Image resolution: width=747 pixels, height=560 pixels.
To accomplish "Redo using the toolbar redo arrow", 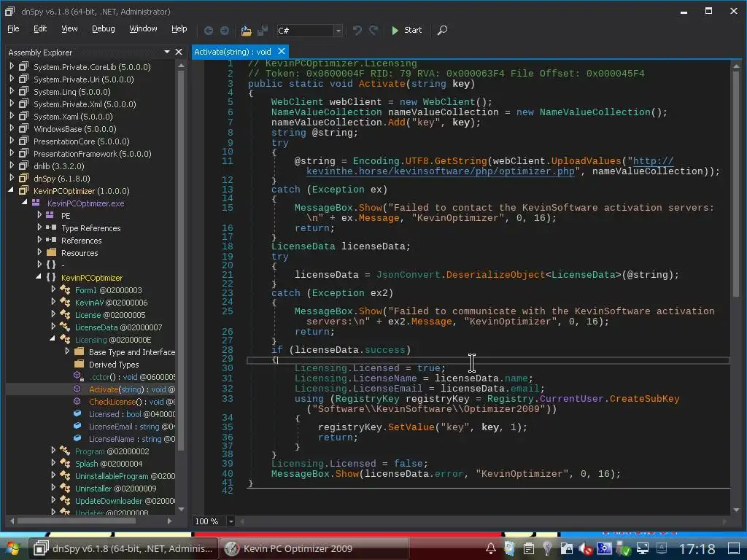I will [373, 31].
